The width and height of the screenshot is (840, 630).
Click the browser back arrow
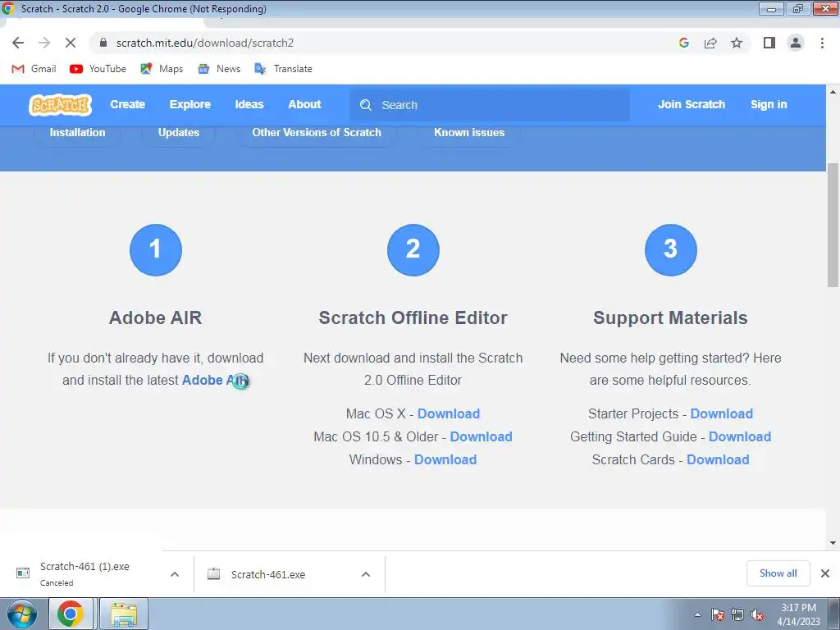coord(18,43)
